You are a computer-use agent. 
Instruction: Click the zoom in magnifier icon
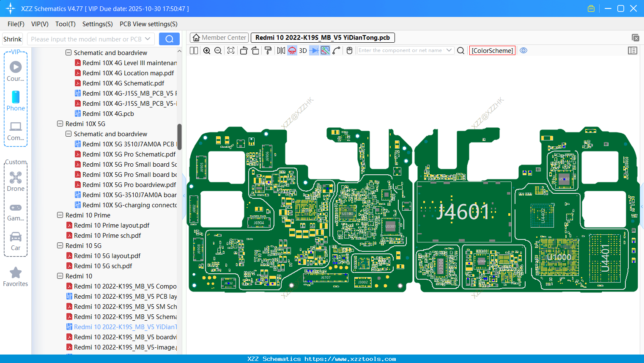pos(207,51)
